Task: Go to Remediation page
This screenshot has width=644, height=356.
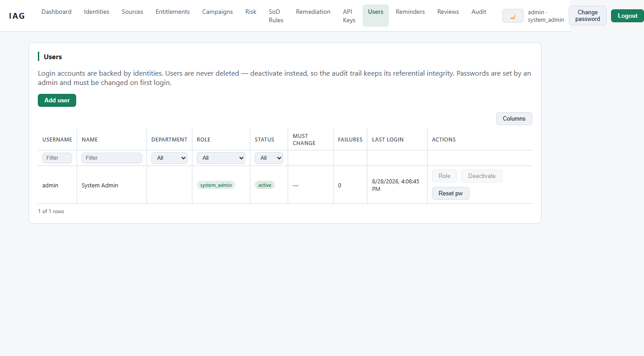Action: [x=313, y=12]
